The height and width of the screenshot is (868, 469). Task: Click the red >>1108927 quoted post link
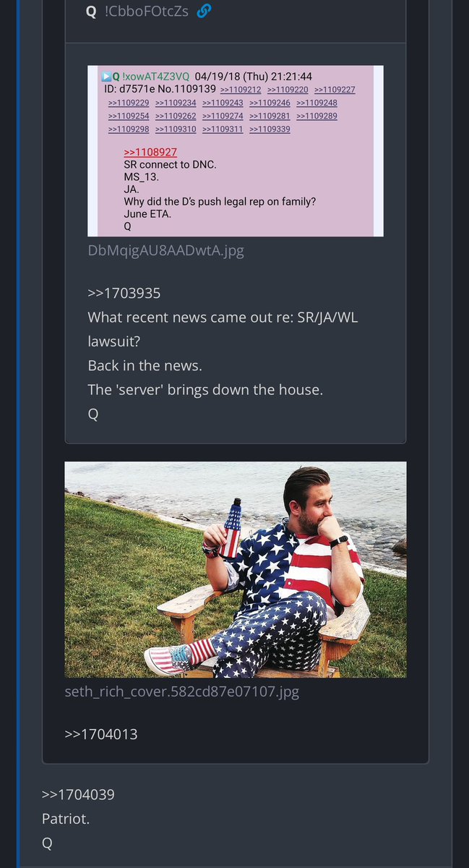coord(150,153)
